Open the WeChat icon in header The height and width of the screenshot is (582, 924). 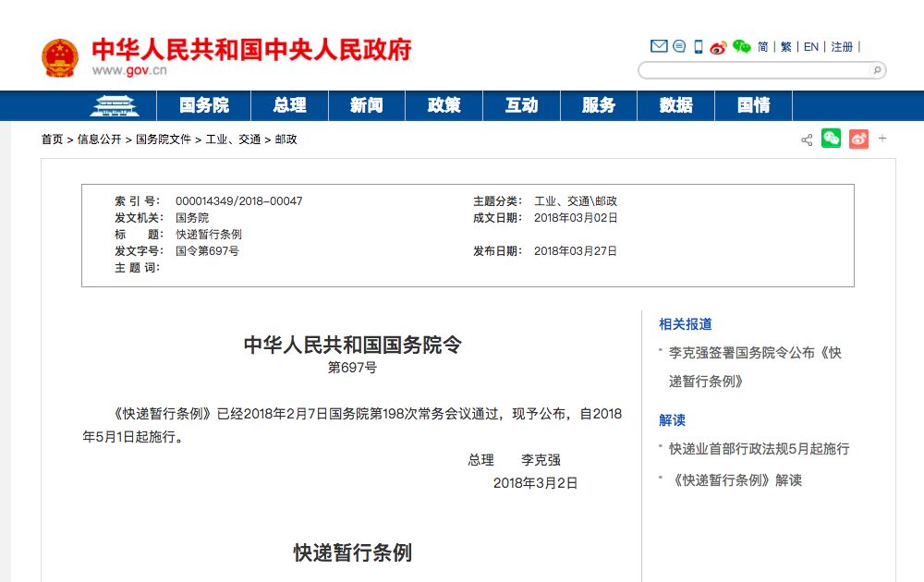[x=741, y=46]
